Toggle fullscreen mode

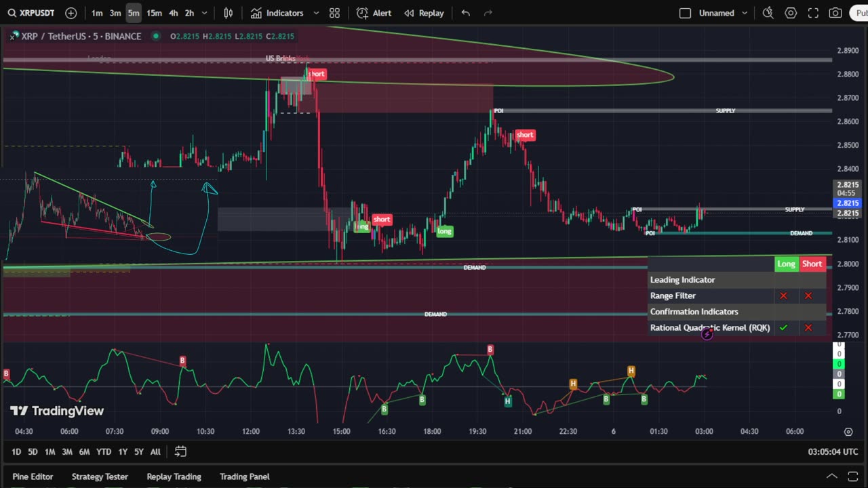click(x=813, y=13)
